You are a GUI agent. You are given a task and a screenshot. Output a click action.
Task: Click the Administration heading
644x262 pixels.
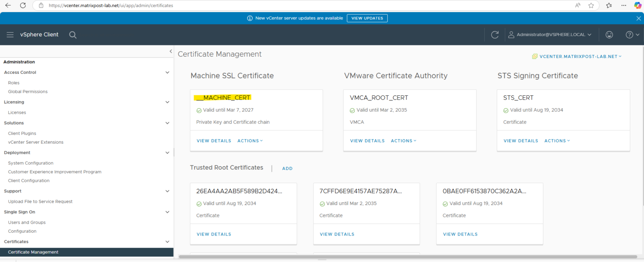click(19, 62)
